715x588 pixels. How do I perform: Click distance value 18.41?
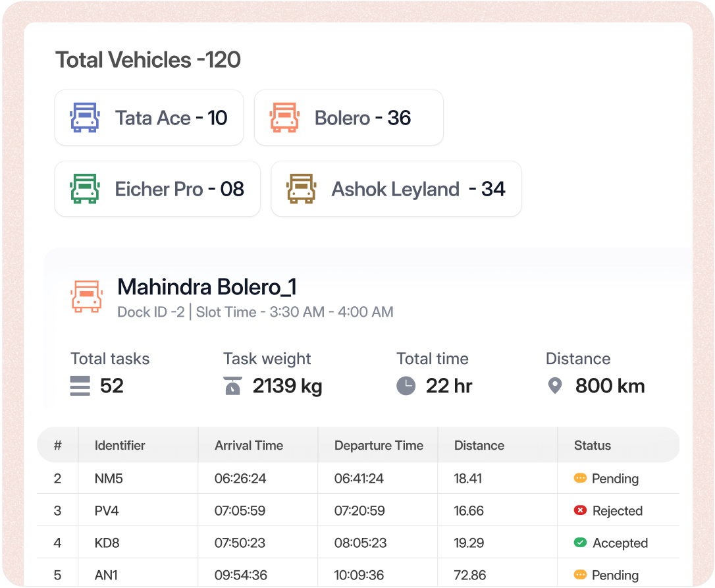pyautogui.click(x=468, y=479)
